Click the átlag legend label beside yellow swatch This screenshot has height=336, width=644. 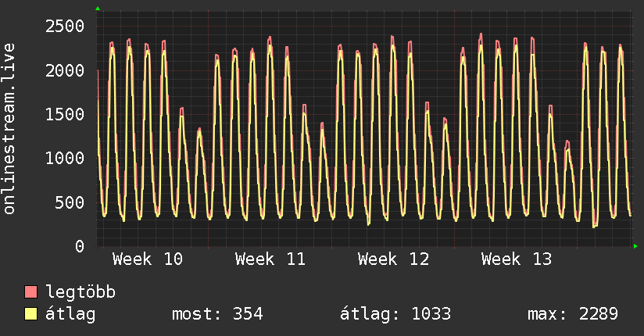[70, 314]
